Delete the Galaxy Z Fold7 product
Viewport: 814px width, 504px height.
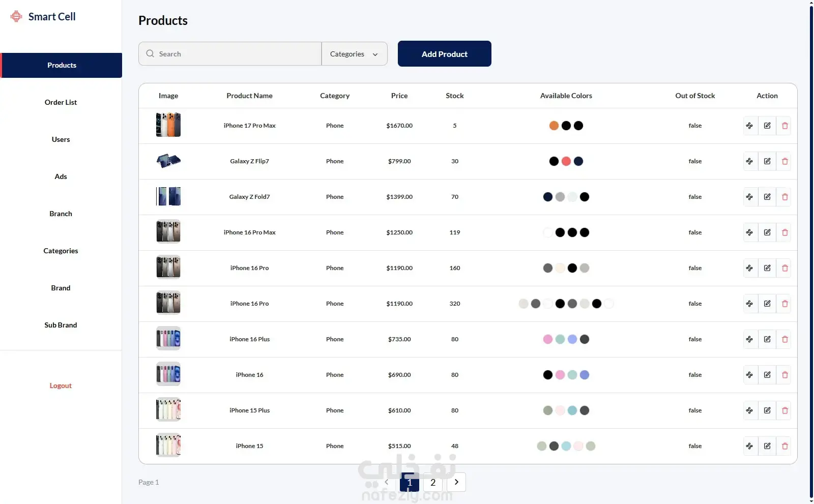coord(784,197)
